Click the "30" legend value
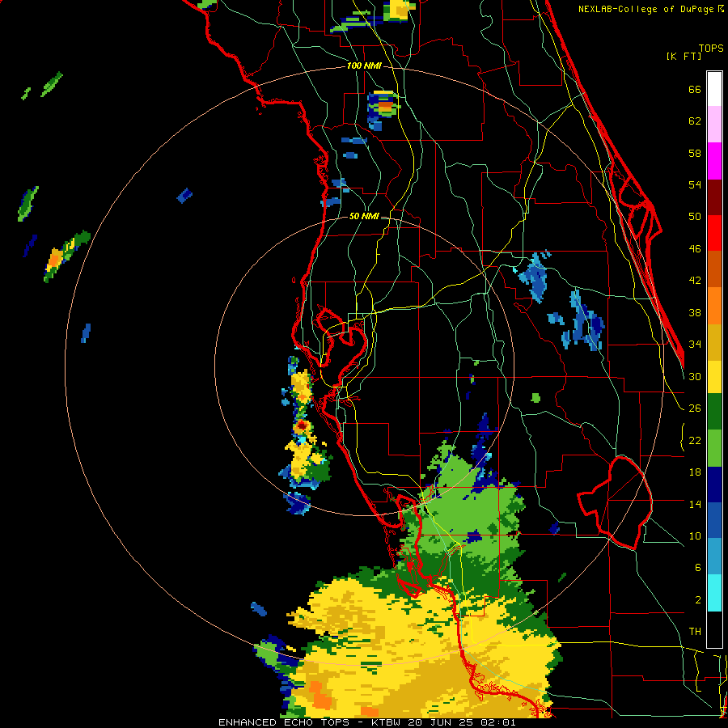Image resolution: width=728 pixels, height=728 pixels. coord(695,376)
